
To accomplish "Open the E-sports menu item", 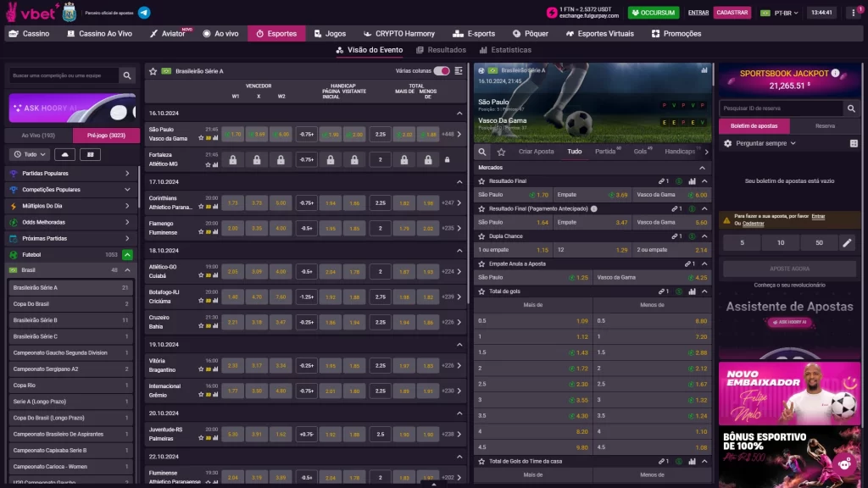I will [x=475, y=34].
